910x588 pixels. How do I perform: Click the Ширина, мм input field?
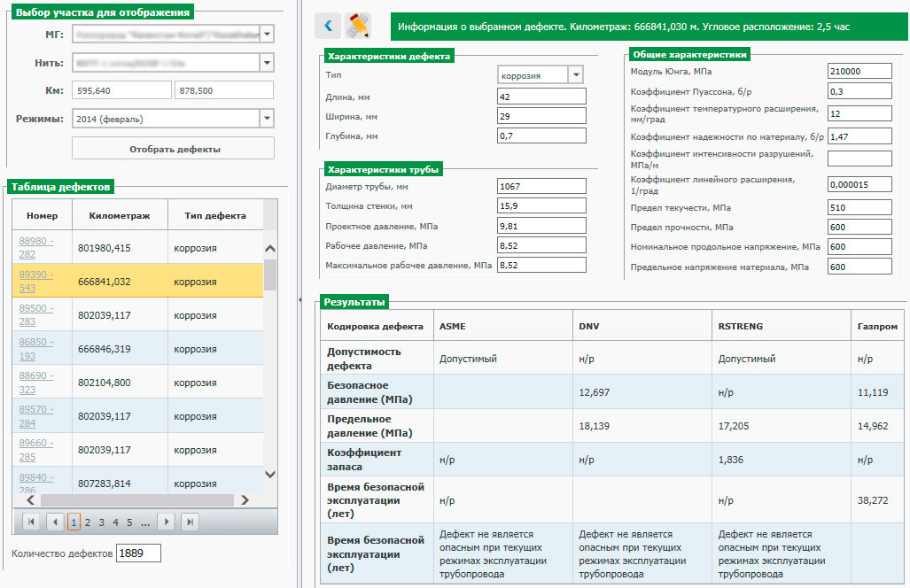pyautogui.click(x=541, y=116)
